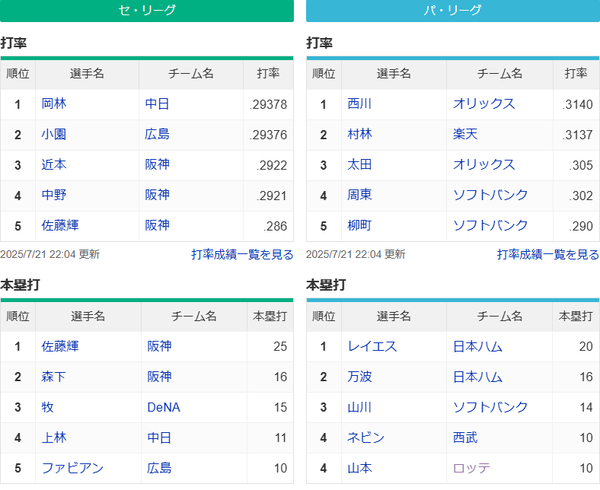Click team link ロッテ beside 山本
The height and width of the screenshot is (490, 600).
pos(471,468)
